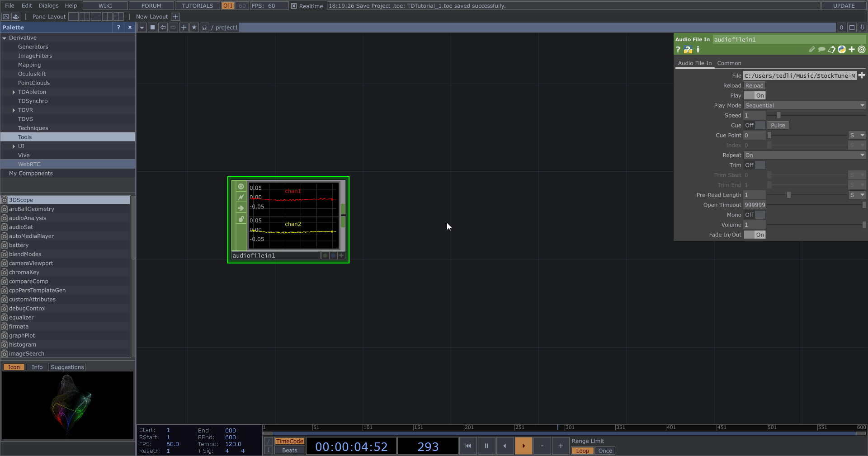Click the Reload button for the audio file
The image size is (868, 456).
point(754,85)
